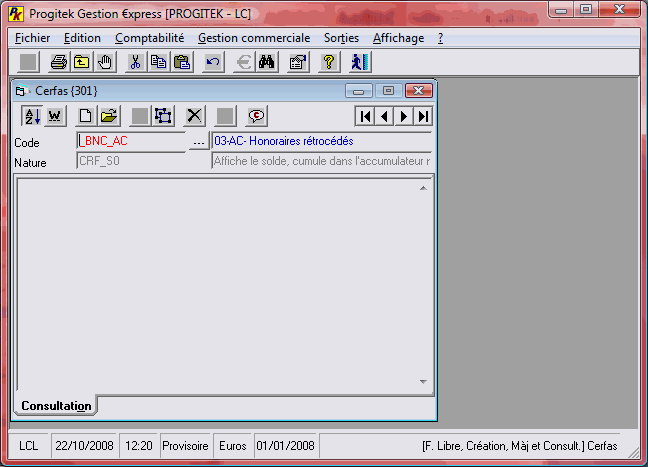Click the A-Z sort icon in Cerfas
This screenshot has width=648, height=467.
point(31,116)
